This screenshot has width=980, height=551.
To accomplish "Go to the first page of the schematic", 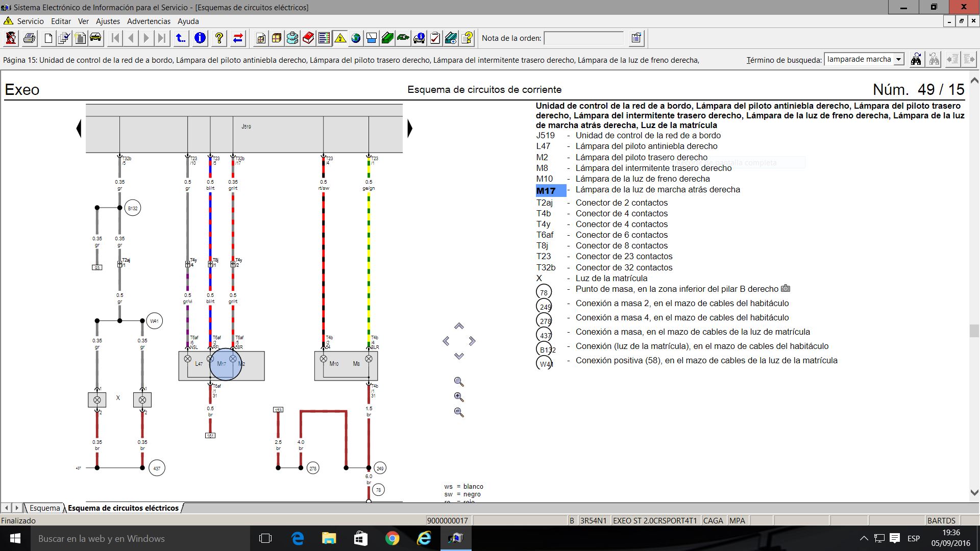I will 115,38.
